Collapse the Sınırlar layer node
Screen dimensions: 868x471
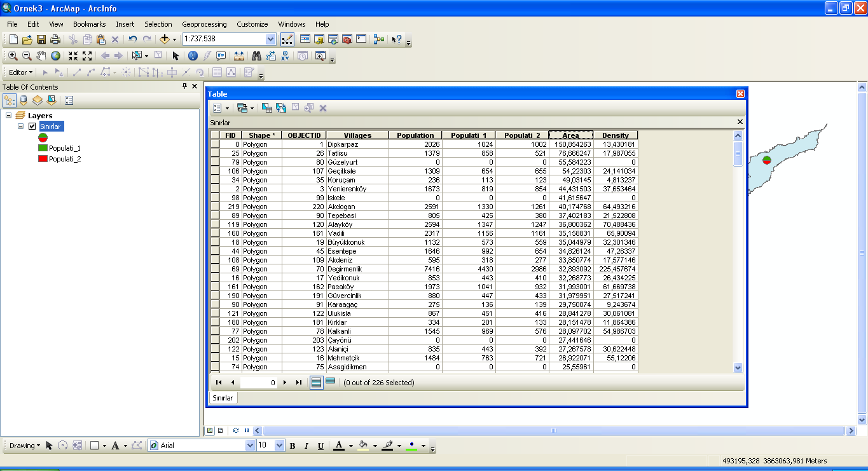point(20,126)
